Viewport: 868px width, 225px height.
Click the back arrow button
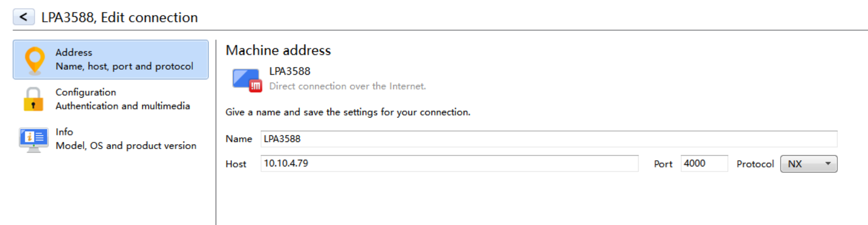[23, 17]
